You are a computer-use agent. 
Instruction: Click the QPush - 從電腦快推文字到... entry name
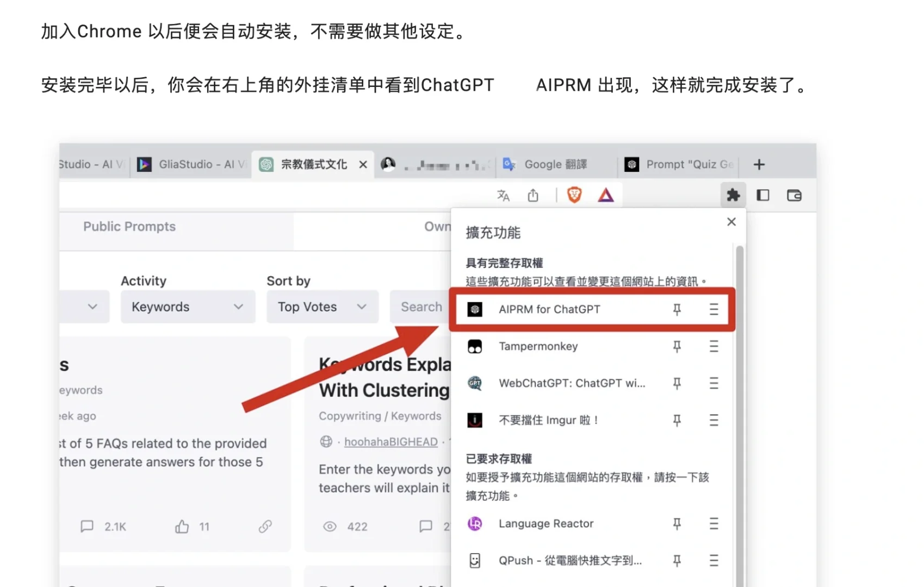coord(570,560)
